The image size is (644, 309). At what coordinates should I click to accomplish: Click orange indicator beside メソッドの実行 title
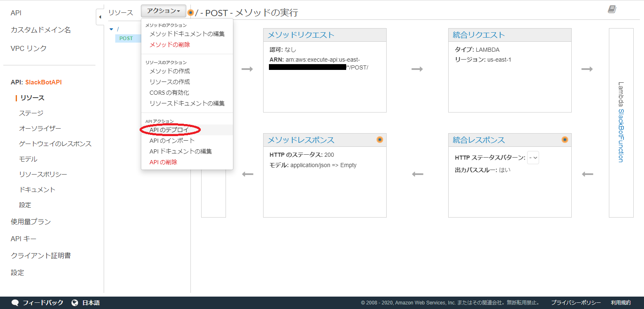tap(190, 13)
